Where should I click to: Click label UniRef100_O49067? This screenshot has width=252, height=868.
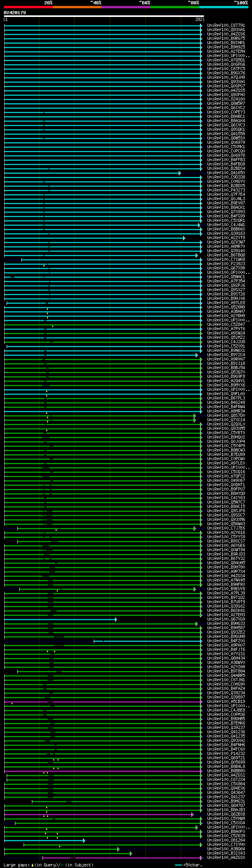point(226,481)
